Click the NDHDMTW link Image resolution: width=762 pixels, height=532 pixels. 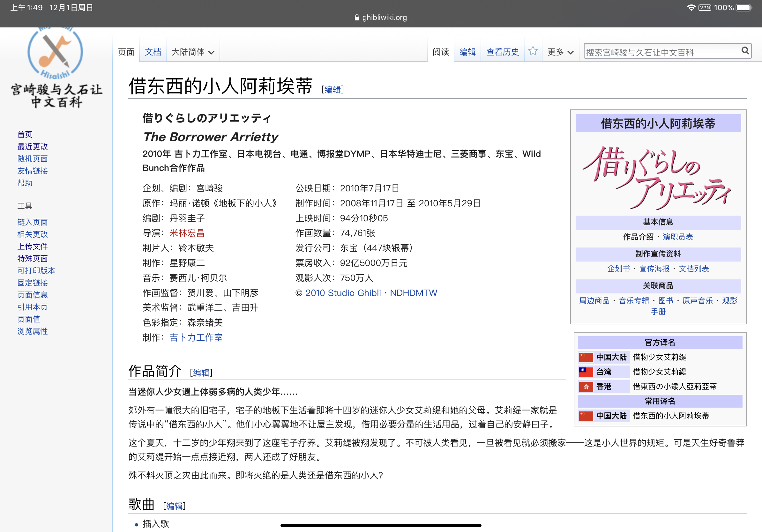(x=414, y=293)
